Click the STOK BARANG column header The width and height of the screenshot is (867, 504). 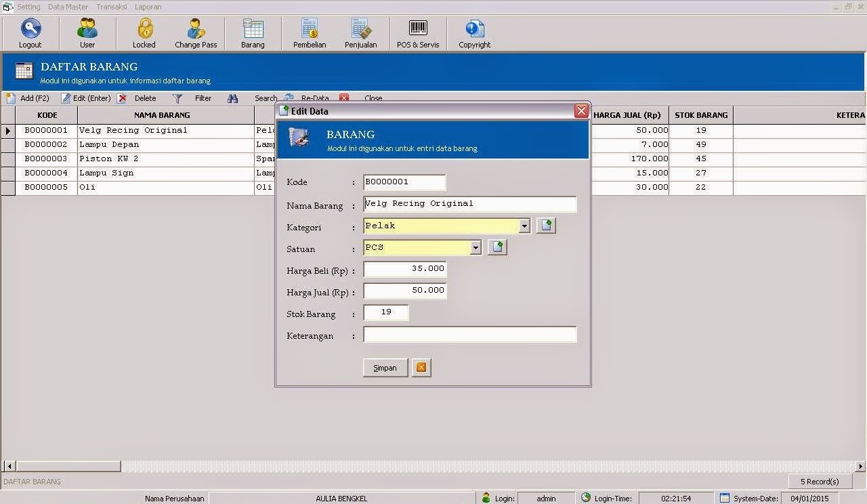point(701,115)
